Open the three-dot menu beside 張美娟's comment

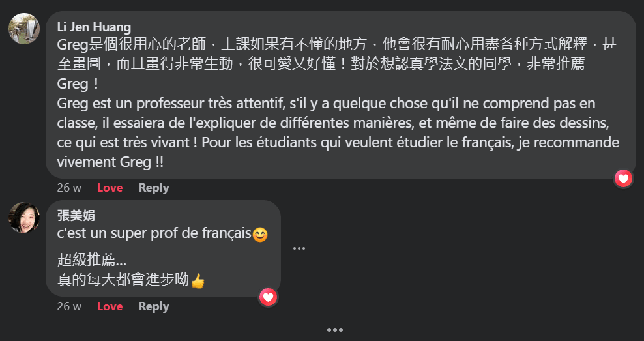(x=299, y=248)
